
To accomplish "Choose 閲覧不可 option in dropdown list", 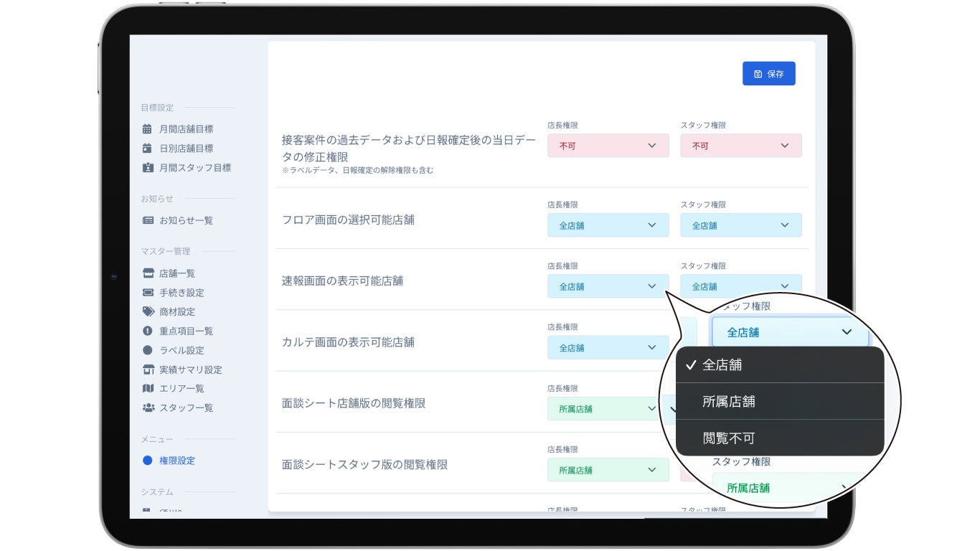I will 780,438.
